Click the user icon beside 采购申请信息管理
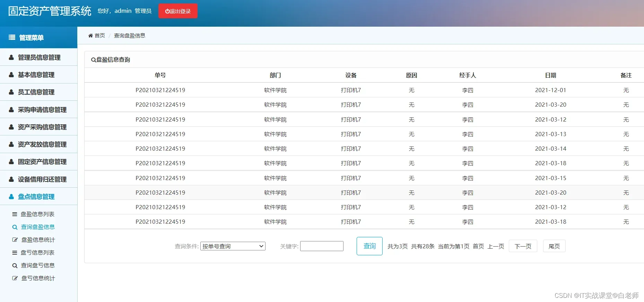 tap(11, 110)
